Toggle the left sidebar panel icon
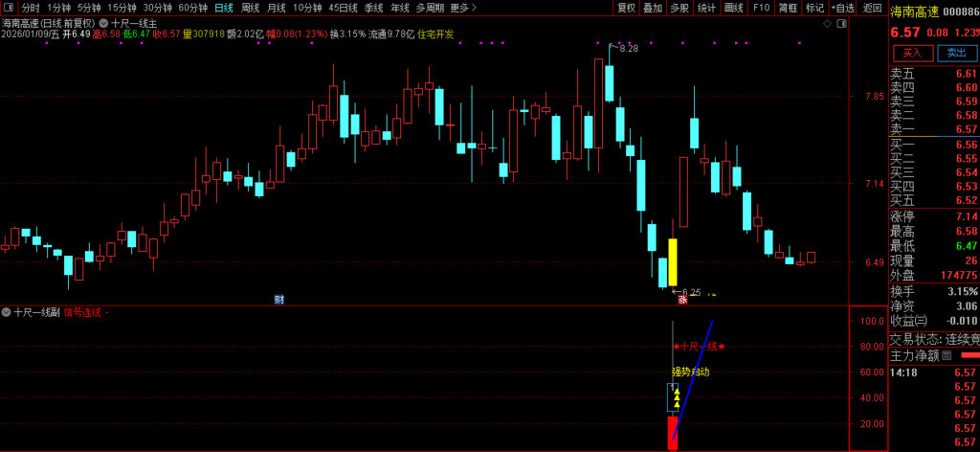Image resolution: width=980 pixels, height=452 pixels. 9,8
